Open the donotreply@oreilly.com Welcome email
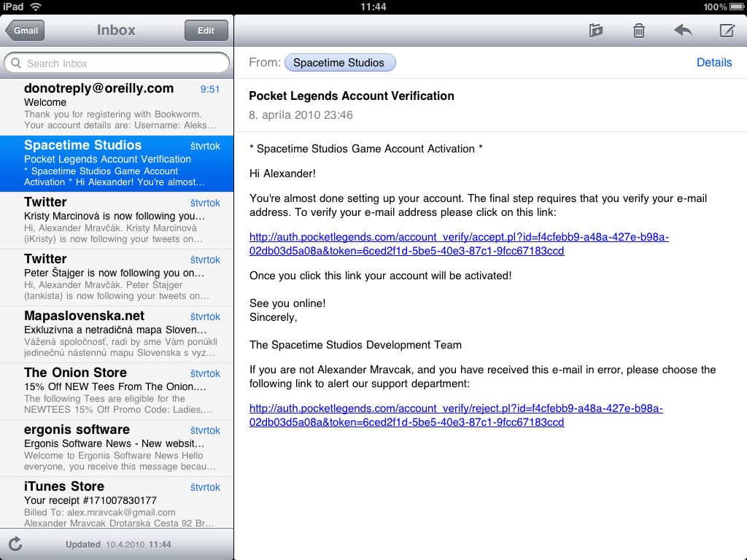 point(117,107)
